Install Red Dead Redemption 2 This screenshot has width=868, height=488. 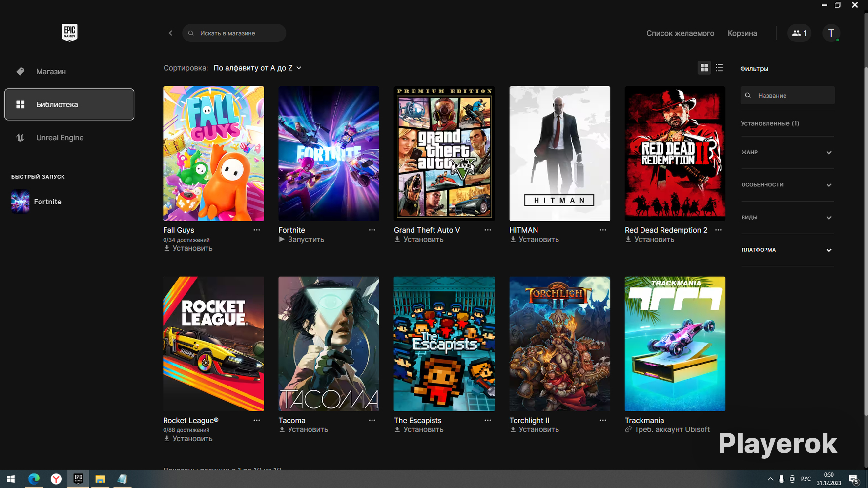pos(649,240)
